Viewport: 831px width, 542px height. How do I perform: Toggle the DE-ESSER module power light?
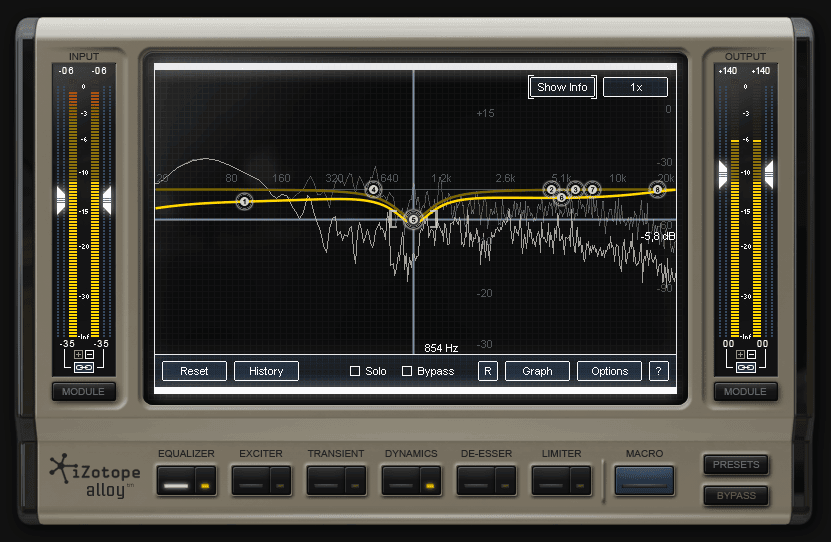(x=505, y=481)
